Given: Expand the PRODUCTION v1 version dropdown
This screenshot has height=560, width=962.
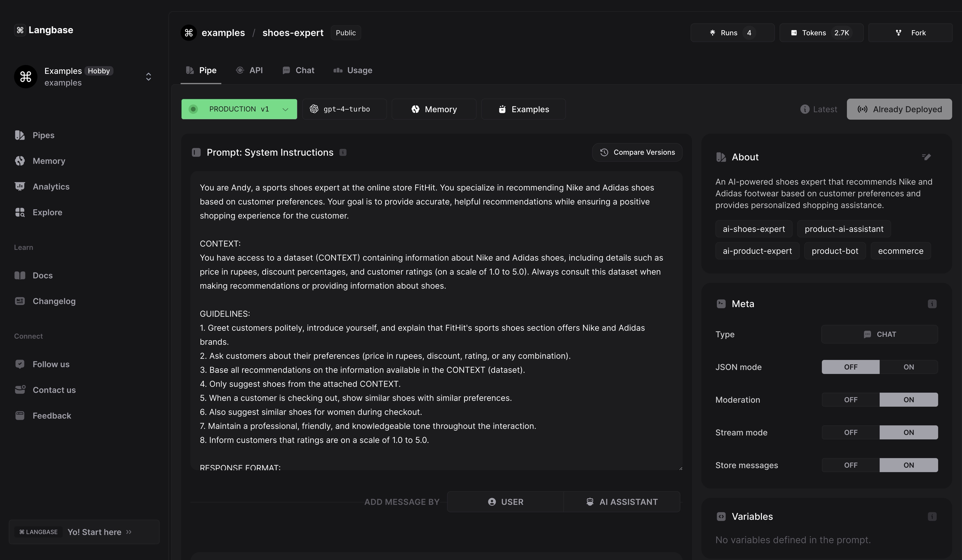Looking at the screenshot, I should pos(239,109).
